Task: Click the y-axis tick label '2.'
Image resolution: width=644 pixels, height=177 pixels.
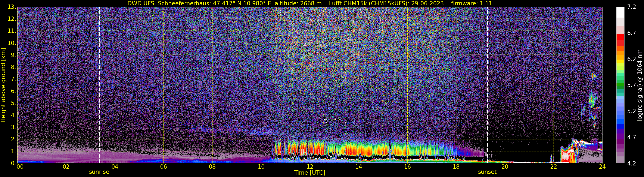Action: tap(13, 139)
